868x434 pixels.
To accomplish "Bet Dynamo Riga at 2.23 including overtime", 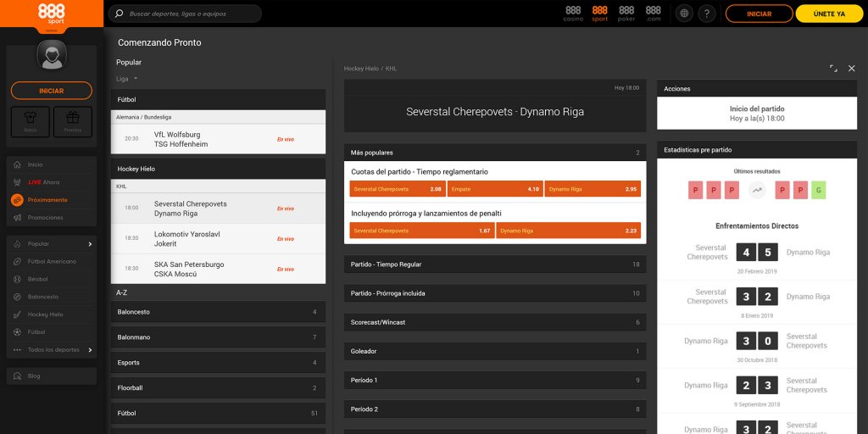I will coord(569,231).
